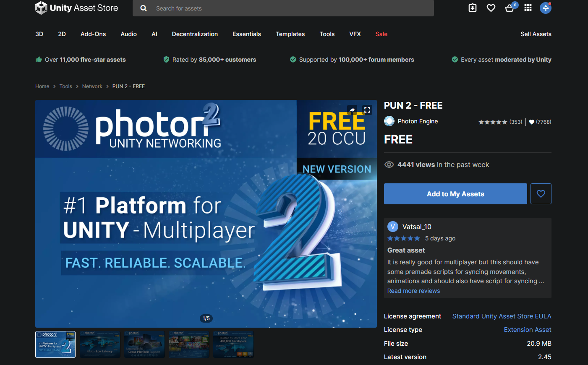The height and width of the screenshot is (365, 588).
Task: Click the five-star rating (353)
Action: [x=500, y=122]
